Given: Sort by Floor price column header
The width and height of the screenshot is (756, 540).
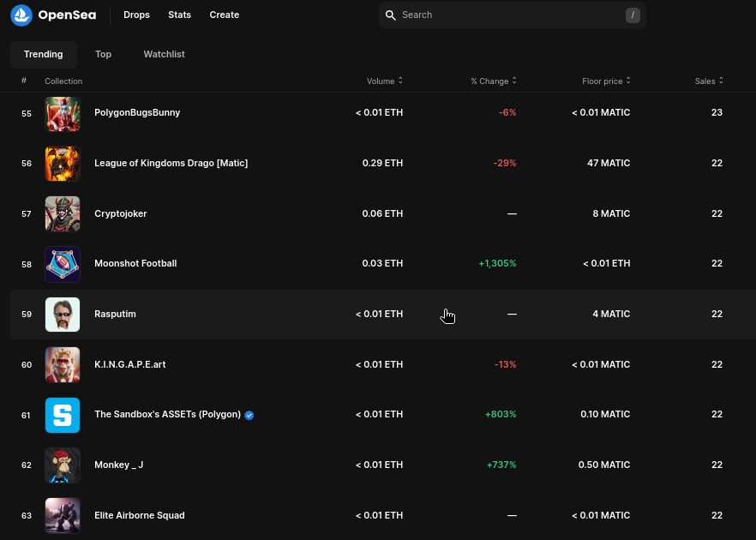Looking at the screenshot, I should pos(606,81).
